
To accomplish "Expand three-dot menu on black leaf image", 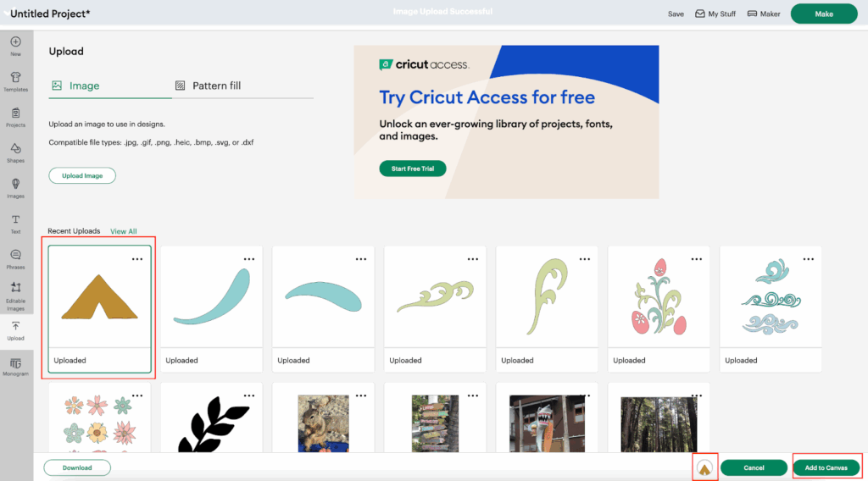I will (x=249, y=395).
